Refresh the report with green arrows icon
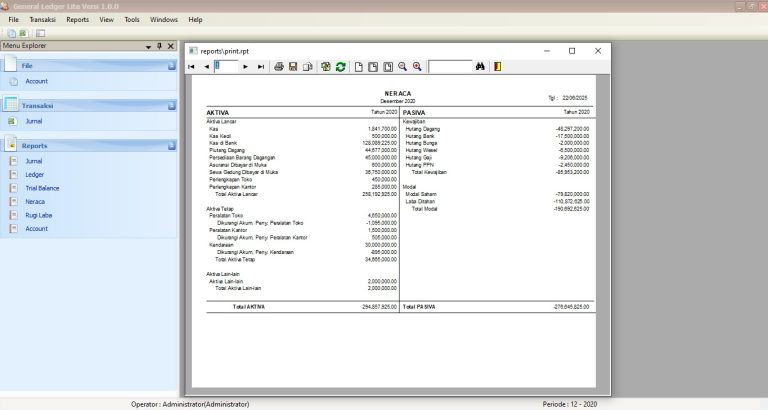768x410 pixels. point(341,67)
